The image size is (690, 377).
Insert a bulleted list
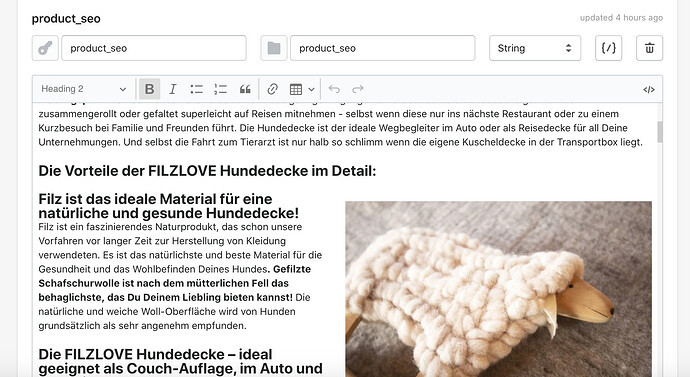coord(196,89)
